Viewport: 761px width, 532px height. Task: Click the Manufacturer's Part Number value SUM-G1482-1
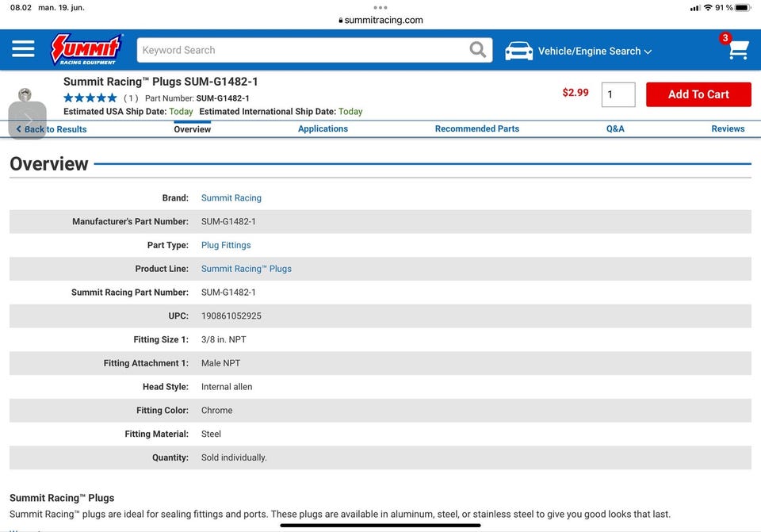228,222
